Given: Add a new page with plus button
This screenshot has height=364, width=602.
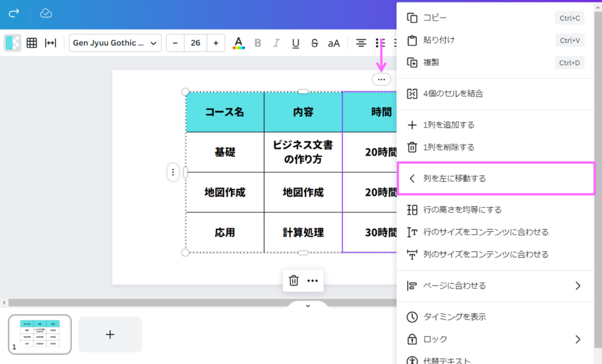Looking at the screenshot, I should point(110,334).
